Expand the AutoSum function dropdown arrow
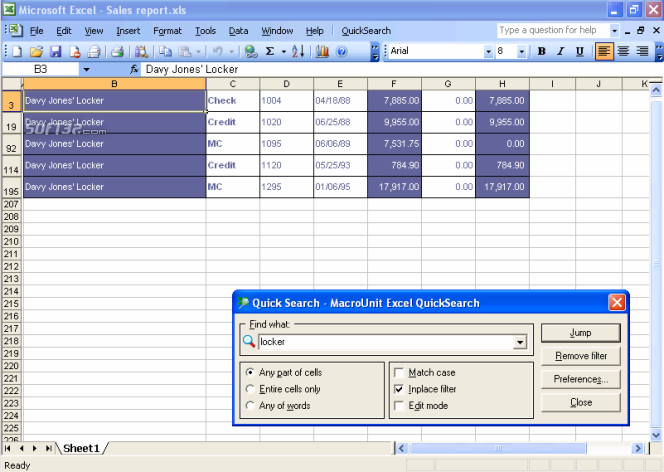 point(283,52)
